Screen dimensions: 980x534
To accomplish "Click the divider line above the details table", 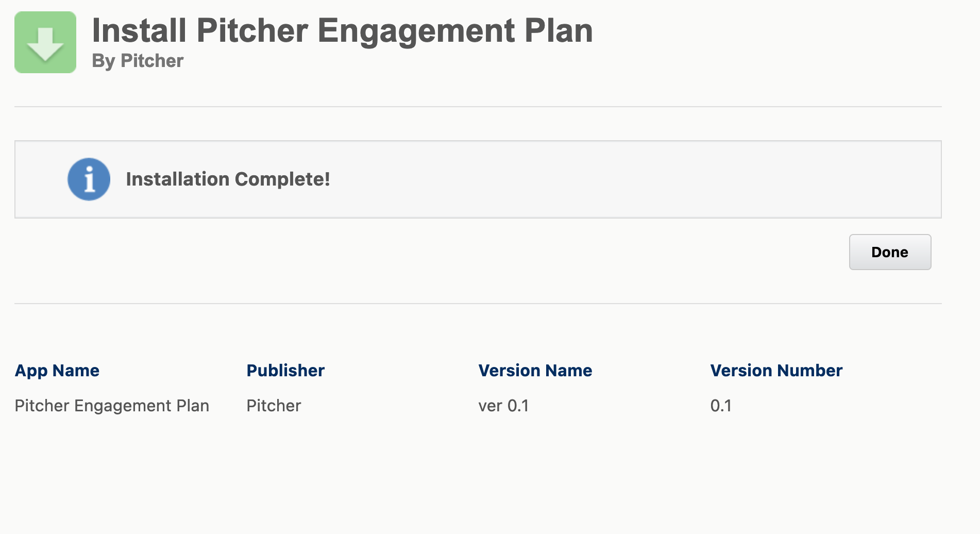I will 478,304.
